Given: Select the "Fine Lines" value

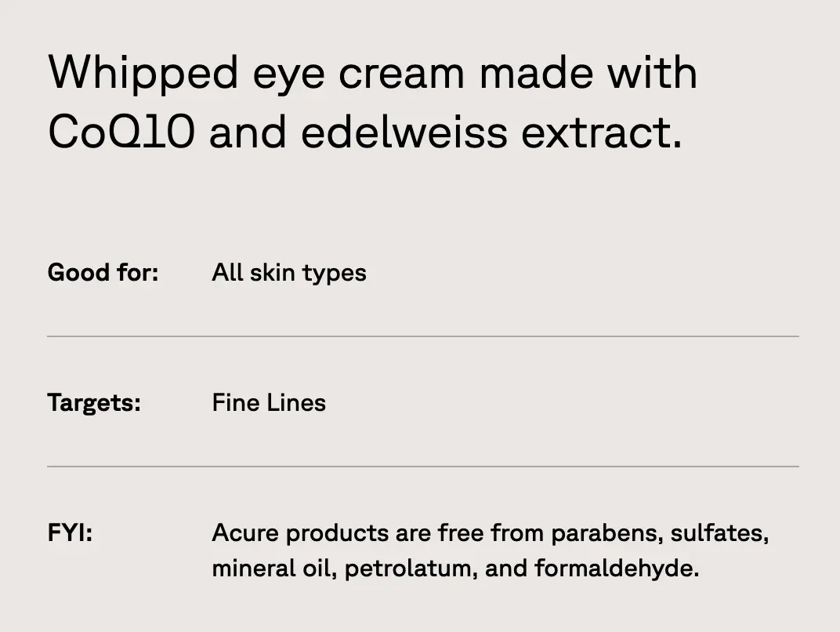Looking at the screenshot, I should click(x=269, y=403).
